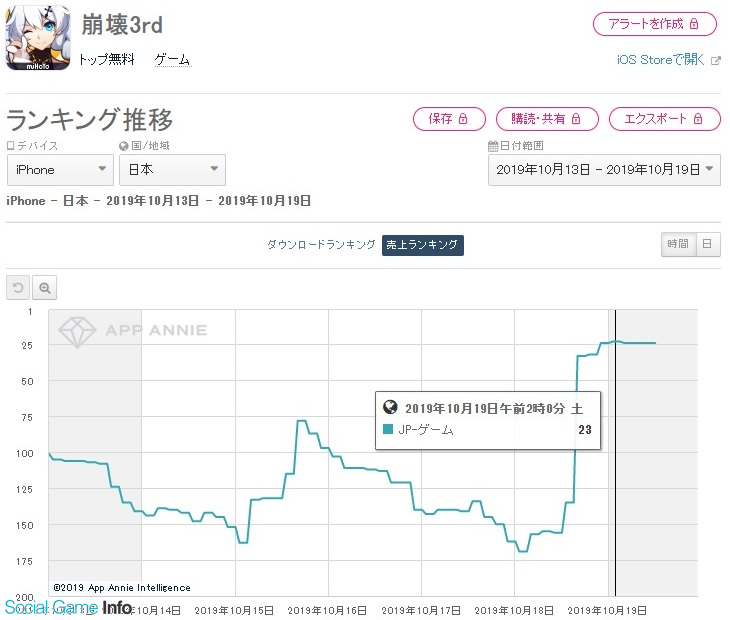Toggle the 日 daily view
This screenshot has height=620, width=730.
(708, 244)
